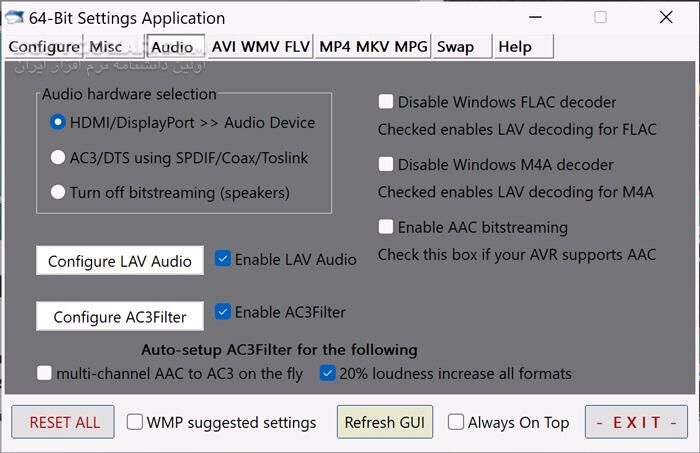Click the Configure LAV Audio button
The width and height of the screenshot is (700, 453).
[x=120, y=261]
